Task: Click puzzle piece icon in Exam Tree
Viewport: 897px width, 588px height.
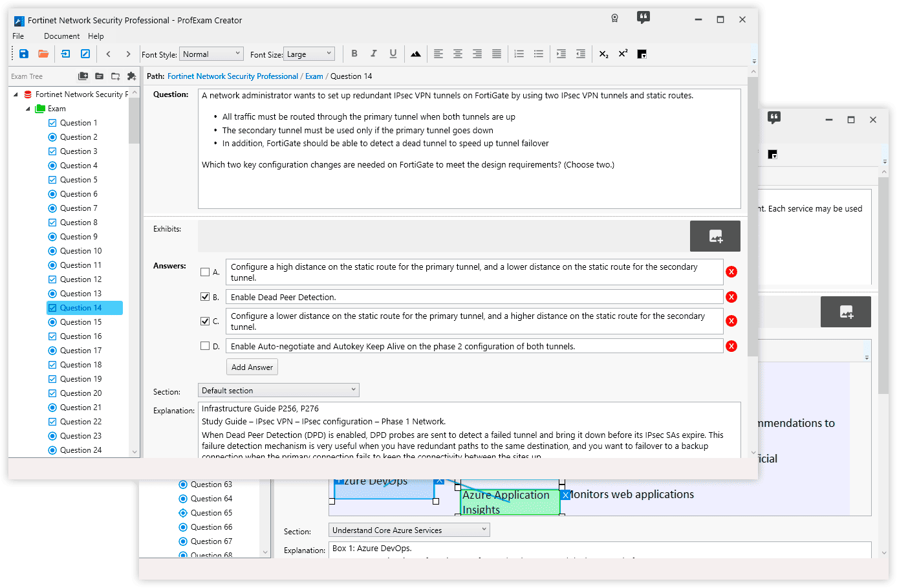Action: tap(131, 76)
